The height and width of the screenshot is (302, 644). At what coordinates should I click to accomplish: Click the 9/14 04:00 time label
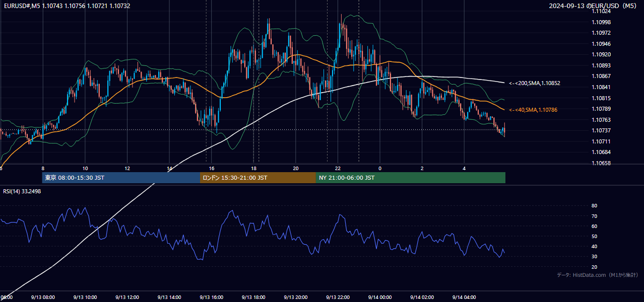coord(465,297)
